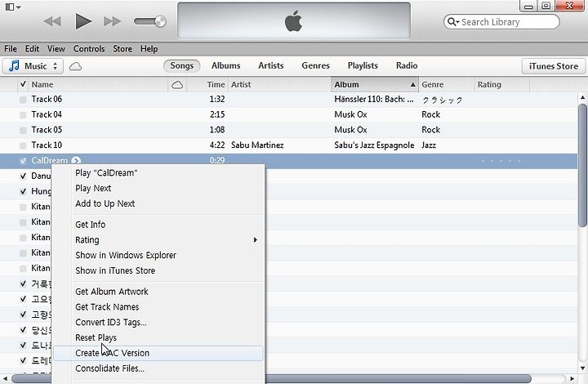Viewport: 588px width, 384px height.
Task: Choose Consolidate Files...
Action: pos(158,368)
